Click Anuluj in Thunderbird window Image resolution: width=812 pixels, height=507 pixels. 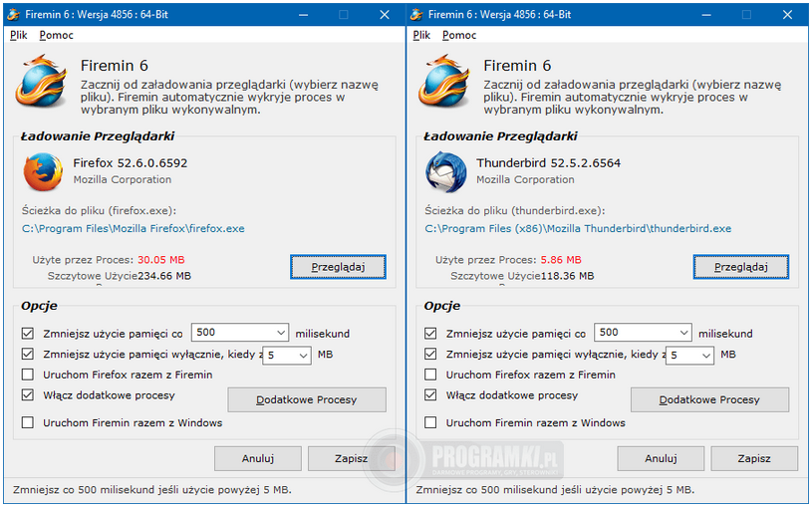click(x=661, y=458)
